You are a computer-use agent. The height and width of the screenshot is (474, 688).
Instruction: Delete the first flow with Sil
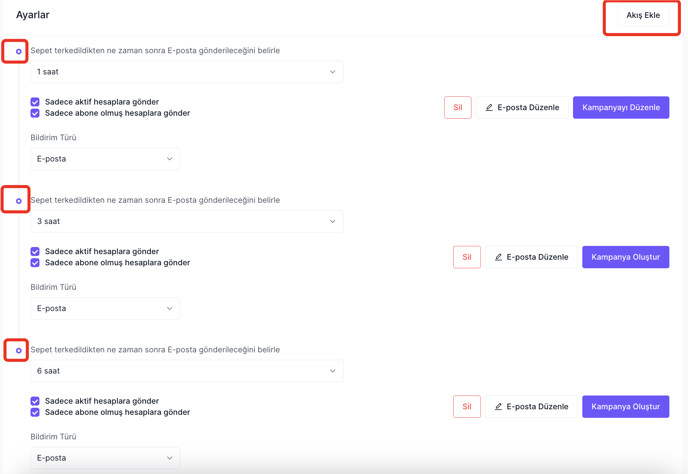click(458, 108)
